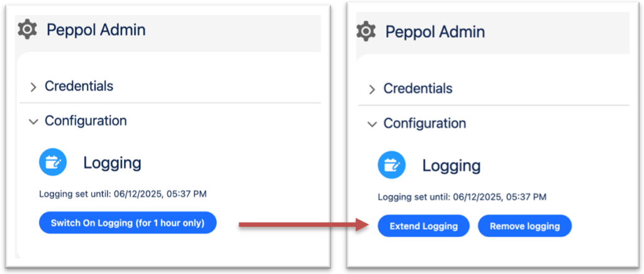Image resolution: width=644 pixels, height=274 pixels.
Task: Collapse Configuration chevron in the right panel
Action: [372, 124]
